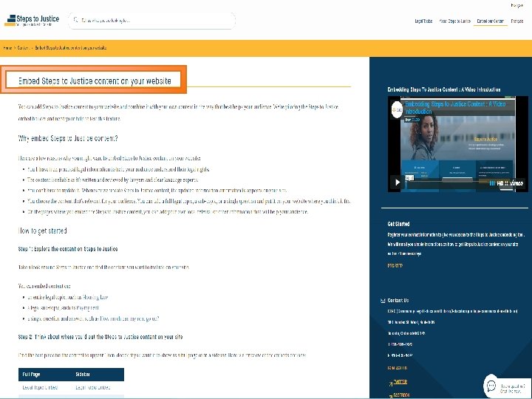The image size is (532, 399).
Task: Click the Sidebar column header in table
Action: point(83,375)
